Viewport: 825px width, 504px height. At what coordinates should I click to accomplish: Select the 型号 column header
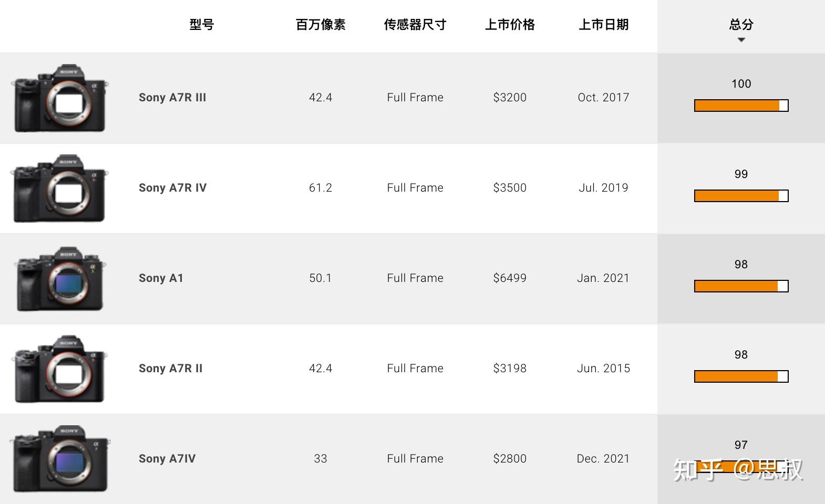coord(202,25)
